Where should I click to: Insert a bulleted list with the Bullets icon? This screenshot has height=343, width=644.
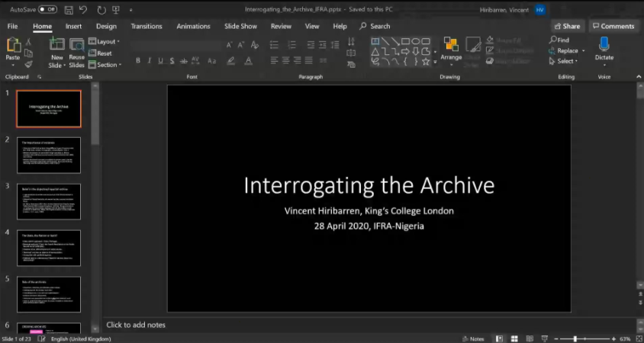click(274, 45)
